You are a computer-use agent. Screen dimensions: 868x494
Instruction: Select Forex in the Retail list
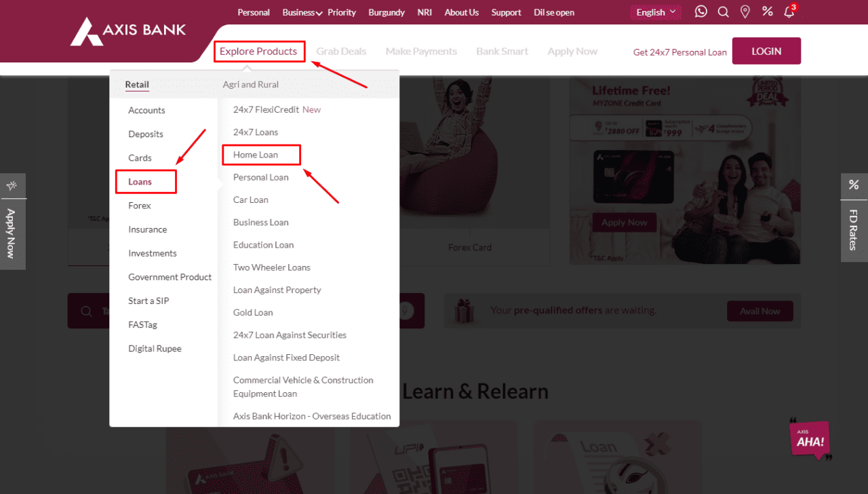click(x=140, y=205)
